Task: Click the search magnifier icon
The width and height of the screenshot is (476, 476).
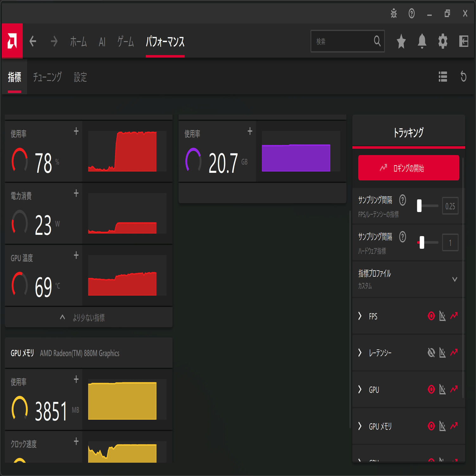Action: pos(377,41)
